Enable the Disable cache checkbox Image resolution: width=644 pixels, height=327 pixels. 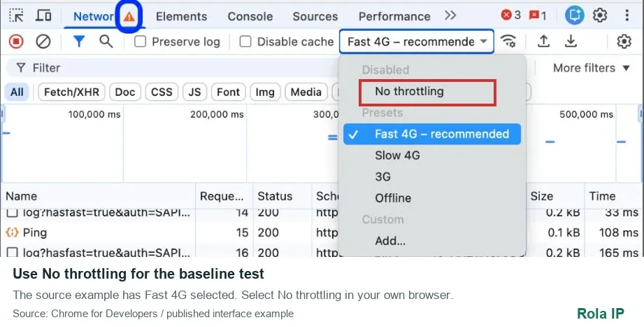[x=245, y=41]
